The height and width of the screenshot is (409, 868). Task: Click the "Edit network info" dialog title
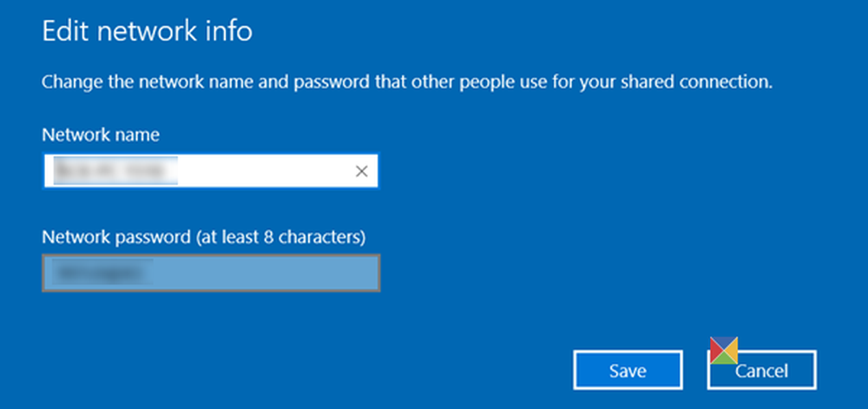pos(147,33)
